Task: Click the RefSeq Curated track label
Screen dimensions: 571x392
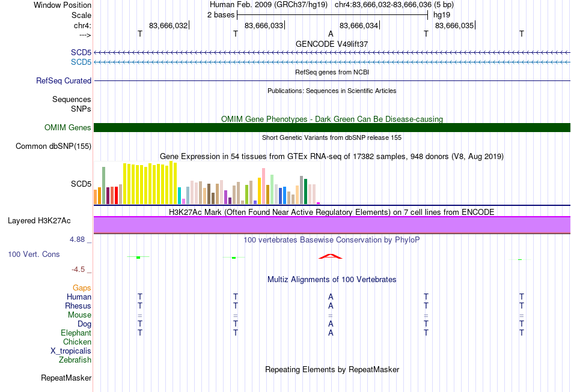Action: pyautogui.click(x=63, y=80)
